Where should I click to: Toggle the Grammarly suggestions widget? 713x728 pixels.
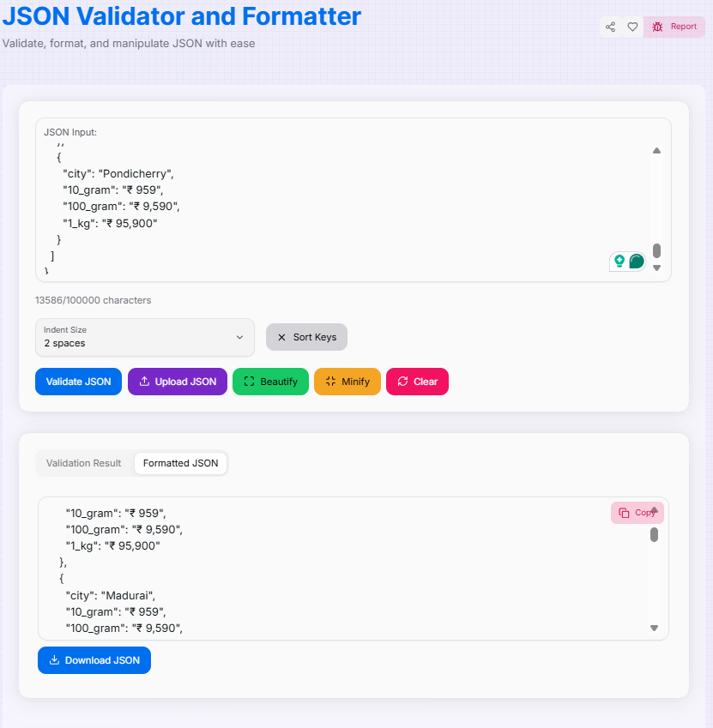[627, 260]
